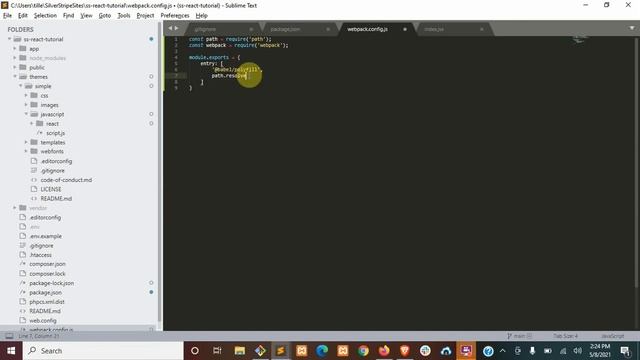
Task: Expand the webfonts folder
Action: click(26, 151)
